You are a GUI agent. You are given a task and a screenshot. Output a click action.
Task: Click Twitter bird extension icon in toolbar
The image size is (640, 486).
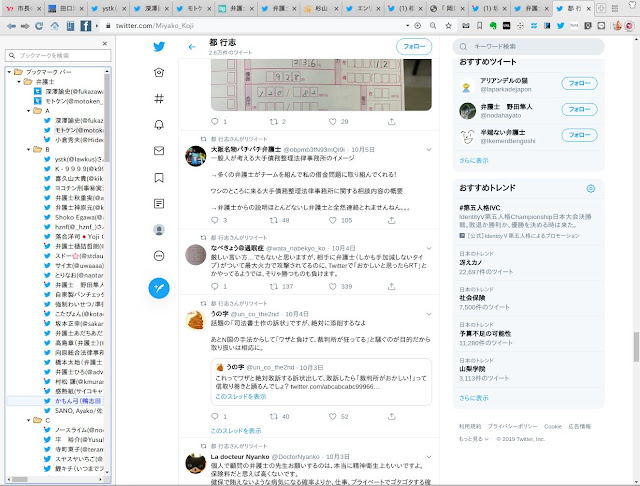560,26
